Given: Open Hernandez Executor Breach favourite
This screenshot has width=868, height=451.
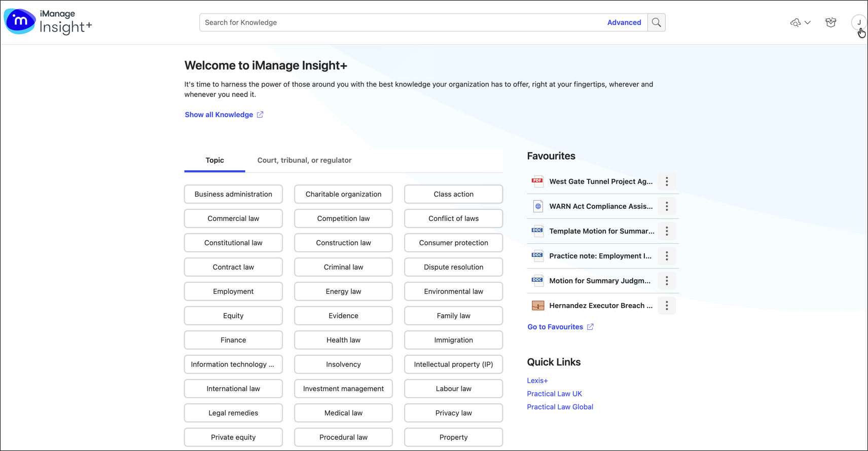Looking at the screenshot, I should [601, 306].
